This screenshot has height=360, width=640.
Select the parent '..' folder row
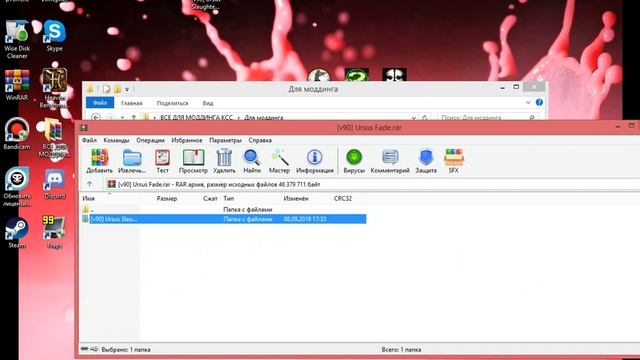pyautogui.click(x=224, y=209)
